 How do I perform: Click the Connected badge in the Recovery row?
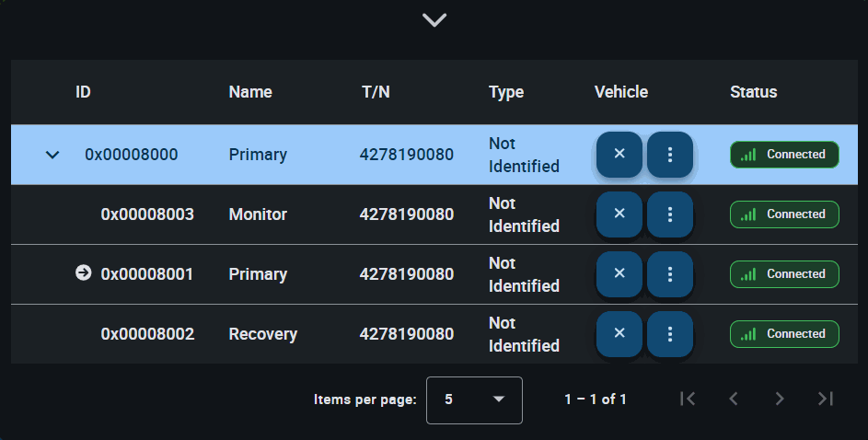784,334
